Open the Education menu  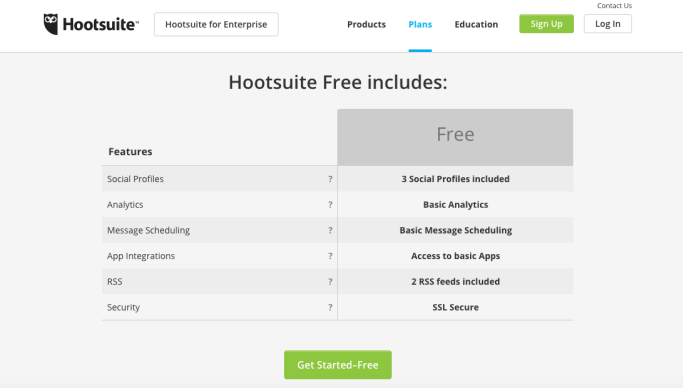(x=476, y=24)
